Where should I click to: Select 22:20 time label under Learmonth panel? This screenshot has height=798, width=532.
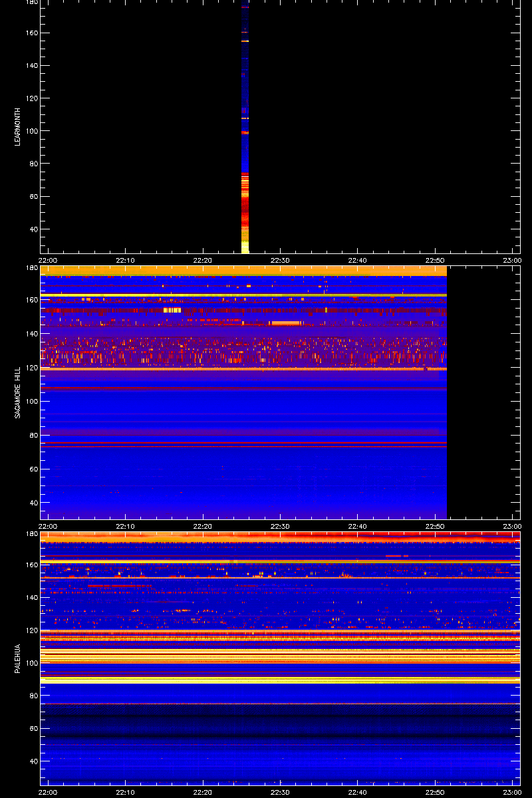click(203, 260)
